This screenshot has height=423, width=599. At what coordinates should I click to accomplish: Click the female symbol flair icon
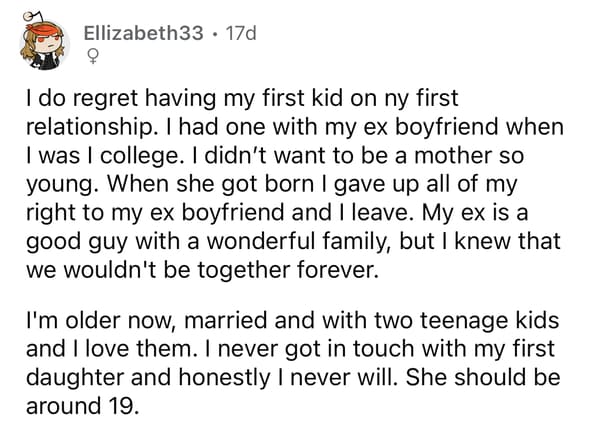pyautogui.click(x=92, y=57)
